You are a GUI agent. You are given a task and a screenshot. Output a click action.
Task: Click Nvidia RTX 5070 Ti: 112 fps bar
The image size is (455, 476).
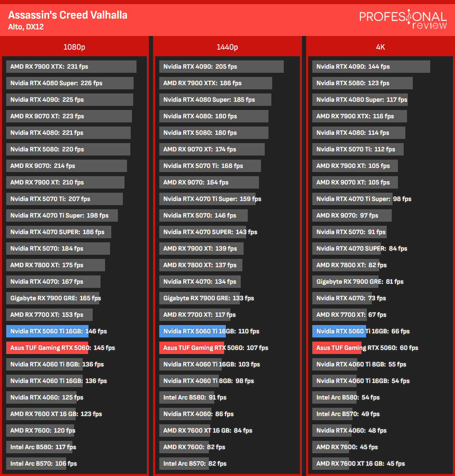click(358, 149)
